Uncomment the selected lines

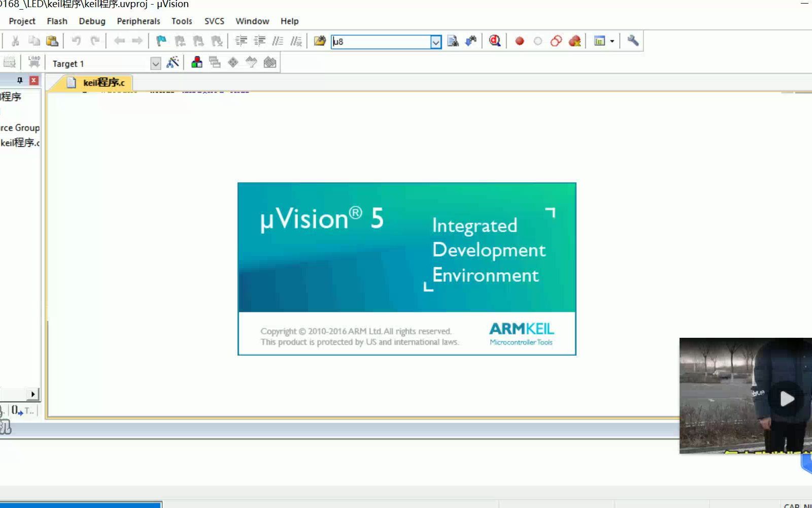coord(296,41)
